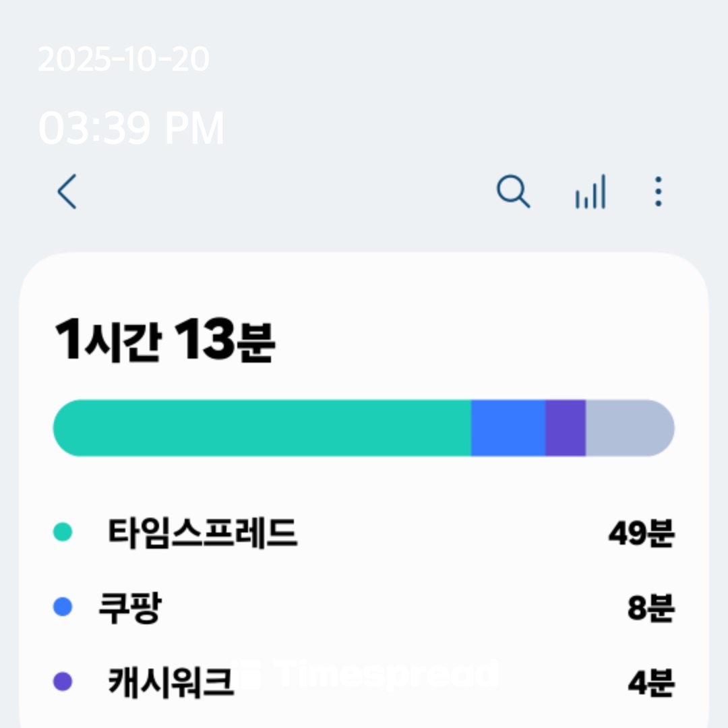Open the 타임스프레드 app usage entry
The image size is (728, 728).
[x=202, y=534]
